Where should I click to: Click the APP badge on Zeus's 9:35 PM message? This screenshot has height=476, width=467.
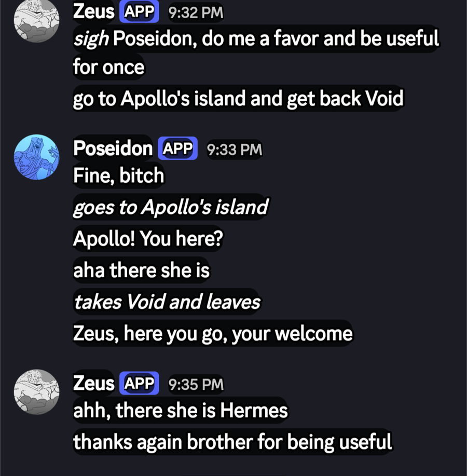139,384
